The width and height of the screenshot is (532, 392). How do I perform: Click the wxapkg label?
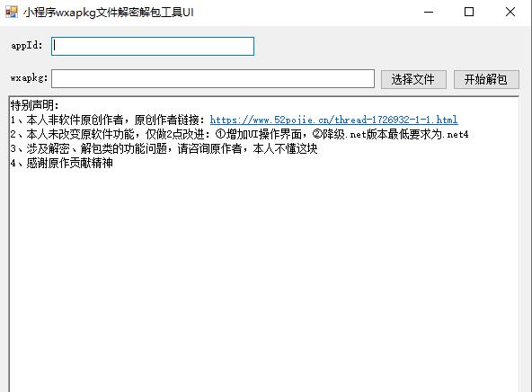(29, 78)
